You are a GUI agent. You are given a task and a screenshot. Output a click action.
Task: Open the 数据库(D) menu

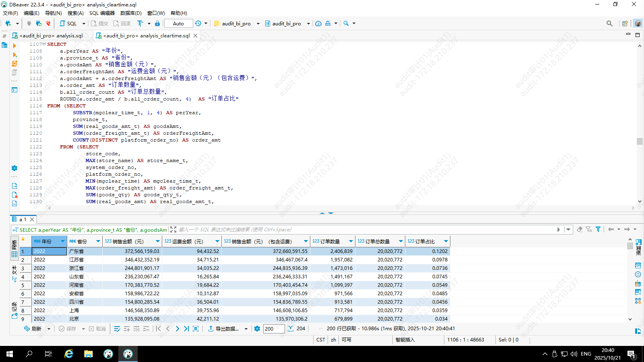[x=131, y=13]
